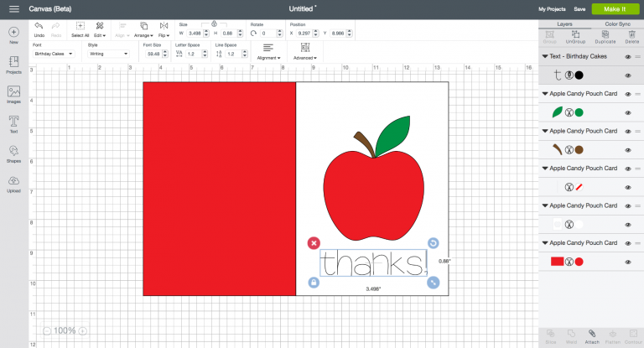Zoom in with the plus button

pyautogui.click(x=82, y=330)
